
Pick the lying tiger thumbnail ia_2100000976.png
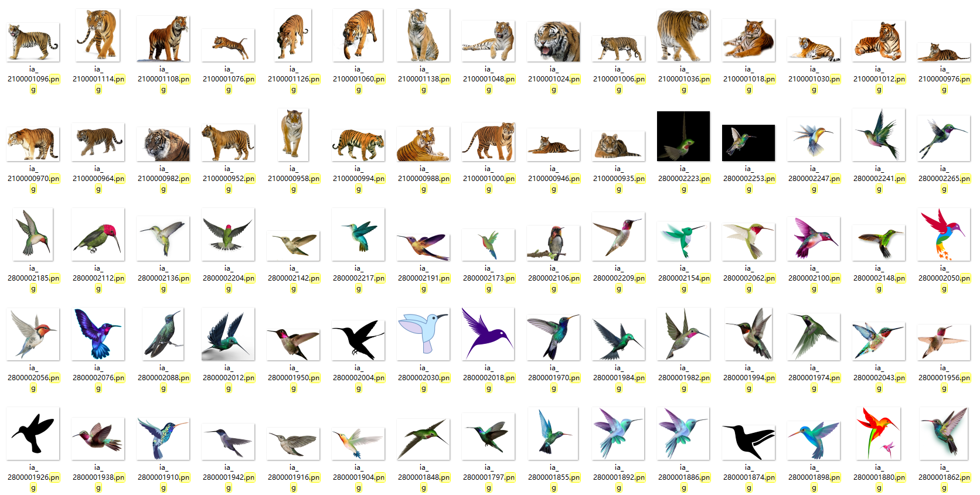click(944, 52)
